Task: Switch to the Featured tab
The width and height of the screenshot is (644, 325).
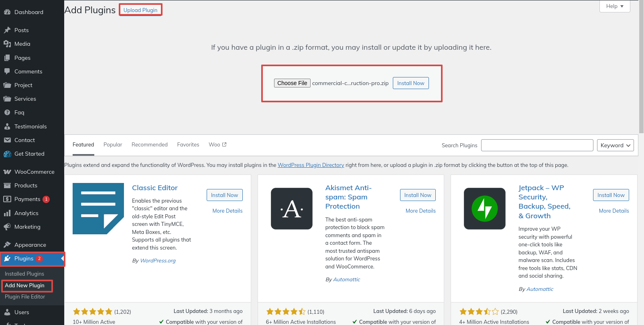Action: [83, 145]
